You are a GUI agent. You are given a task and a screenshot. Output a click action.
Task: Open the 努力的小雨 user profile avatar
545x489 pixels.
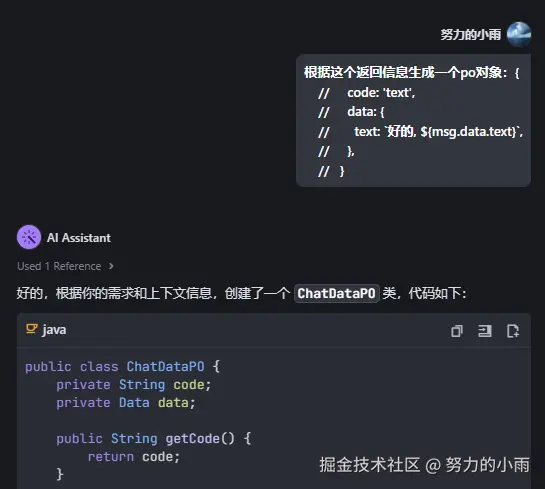click(x=519, y=34)
